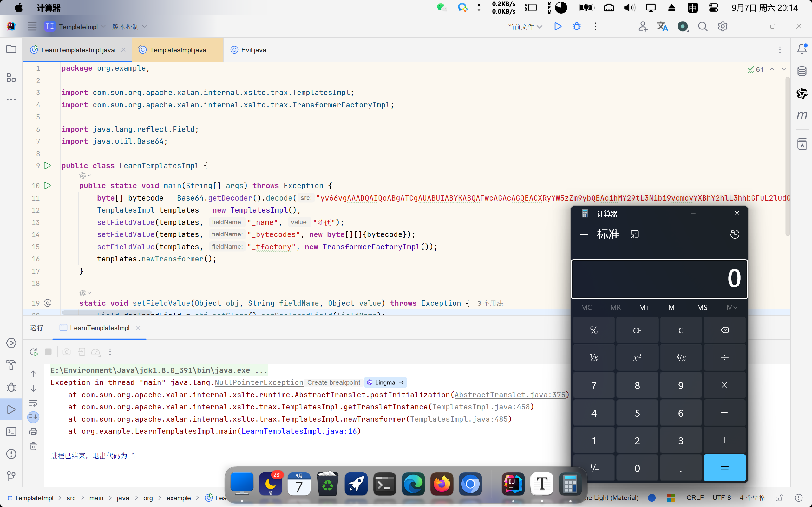812x507 pixels.
Task: Click the Git tool window icon
Action: 11,476
